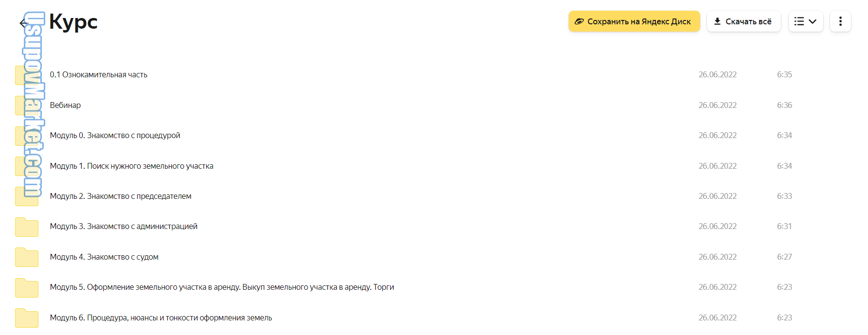Click folder icon for Модуль 5
Screen dimensions: 868x335
[27, 287]
